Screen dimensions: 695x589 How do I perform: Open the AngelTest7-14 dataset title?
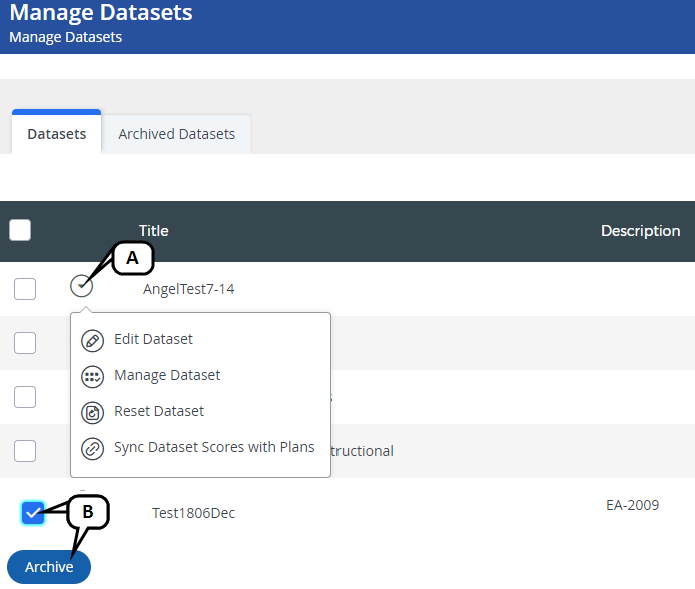[x=188, y=289]
